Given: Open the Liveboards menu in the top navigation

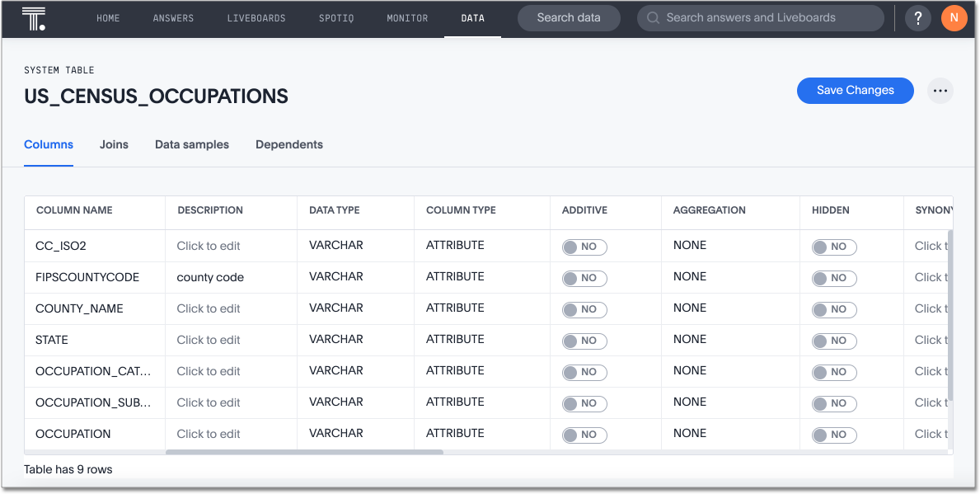Looking at the screenshot, I should pyautogui.click(x=256, y=18).
